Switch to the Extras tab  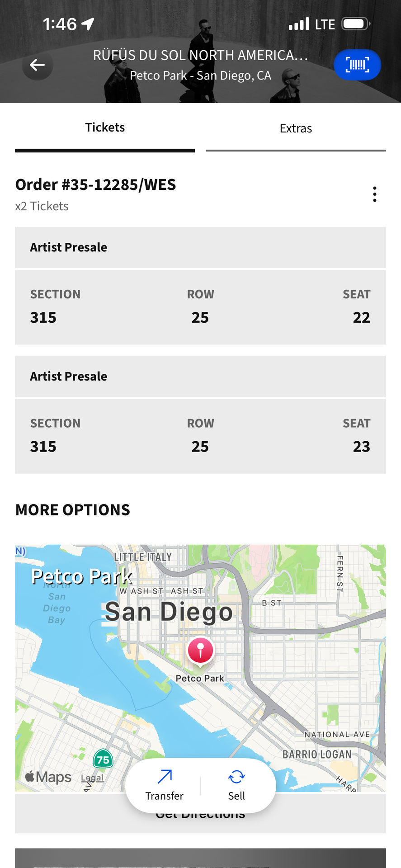point(296,129)
